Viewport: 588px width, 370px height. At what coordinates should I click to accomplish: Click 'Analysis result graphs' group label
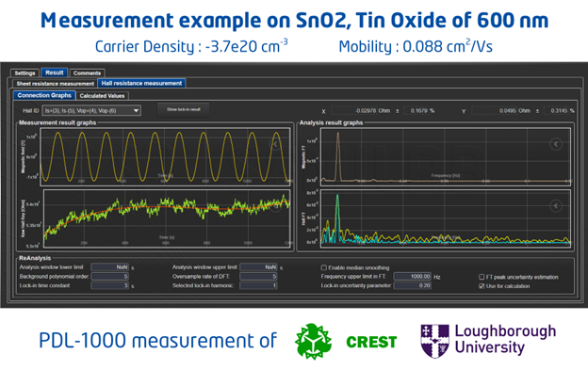pos(331,122)
